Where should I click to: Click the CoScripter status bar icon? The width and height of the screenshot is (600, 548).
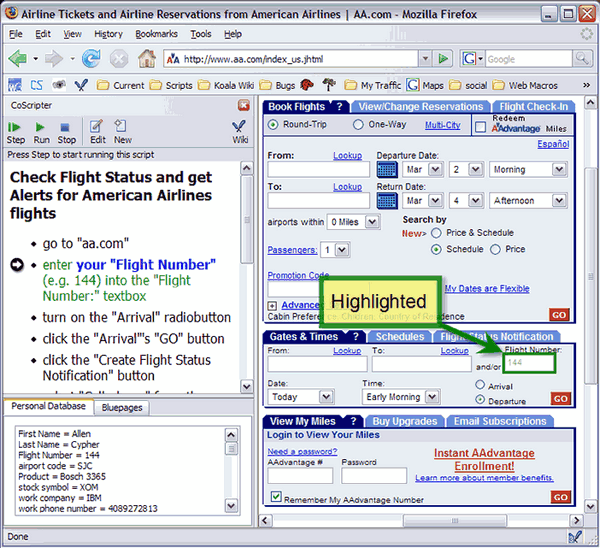[575, 537]
